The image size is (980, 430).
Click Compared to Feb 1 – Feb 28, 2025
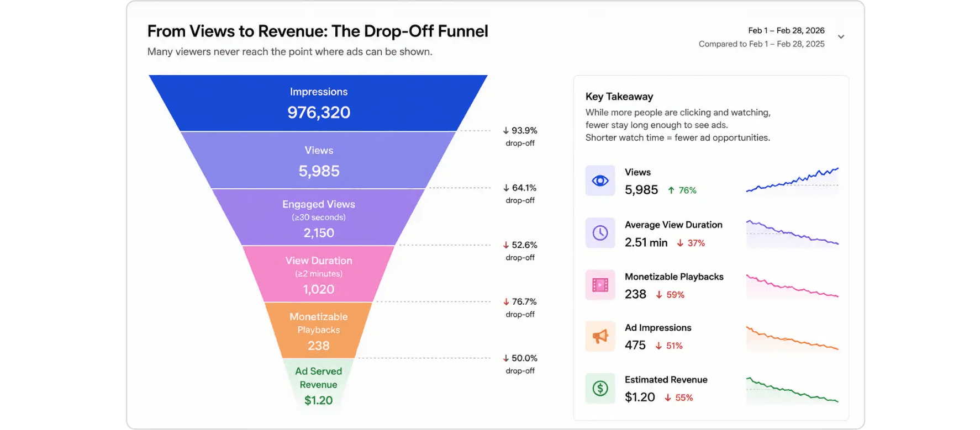click(761, 44)
